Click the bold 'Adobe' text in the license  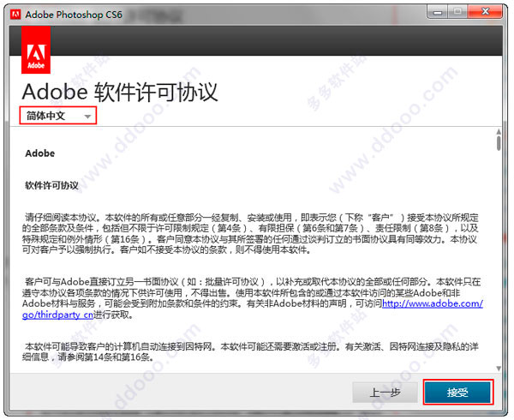pyautogui.click(x=40, y=153)
